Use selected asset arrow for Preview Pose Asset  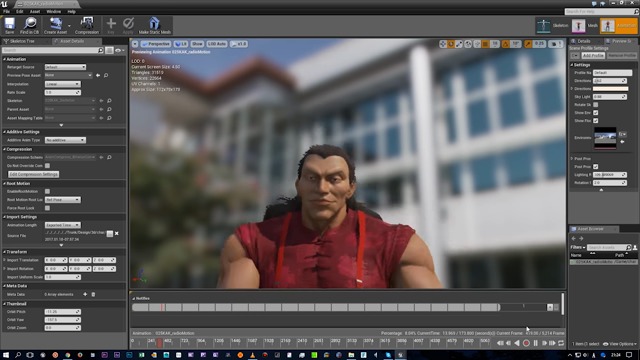tap(98, 76)
